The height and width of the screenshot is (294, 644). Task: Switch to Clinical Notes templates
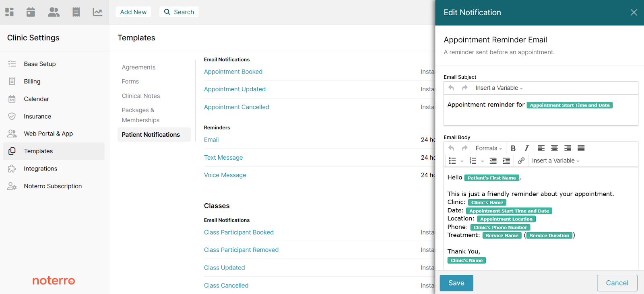tap(141, 96)
